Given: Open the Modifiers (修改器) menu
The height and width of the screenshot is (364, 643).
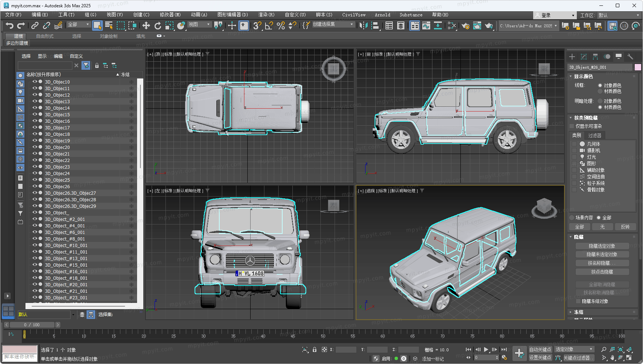Looking at the screenshot, I should [170, 15].
